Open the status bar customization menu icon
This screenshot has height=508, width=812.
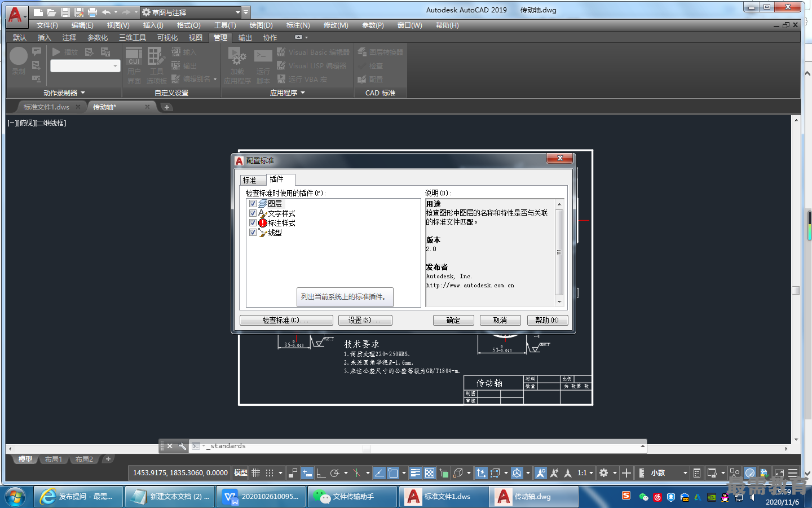(792, 473)
